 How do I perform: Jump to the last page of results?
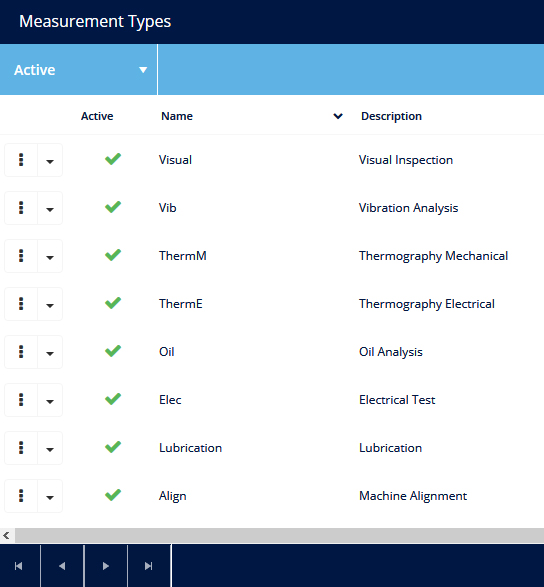click(149, 566)
